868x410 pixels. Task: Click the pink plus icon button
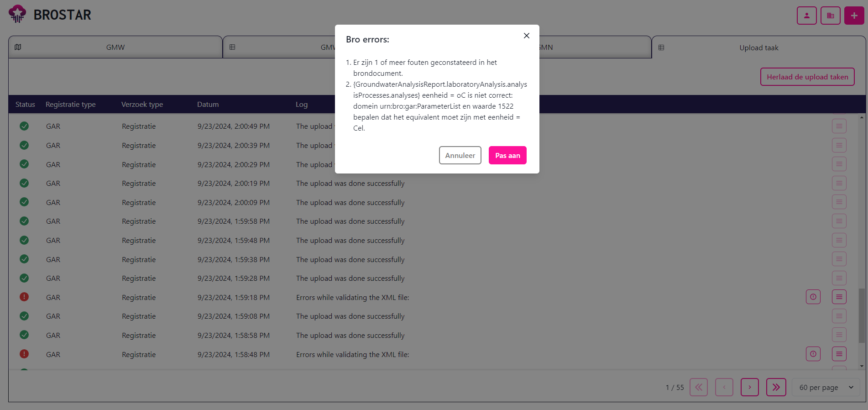click(854, 16)
